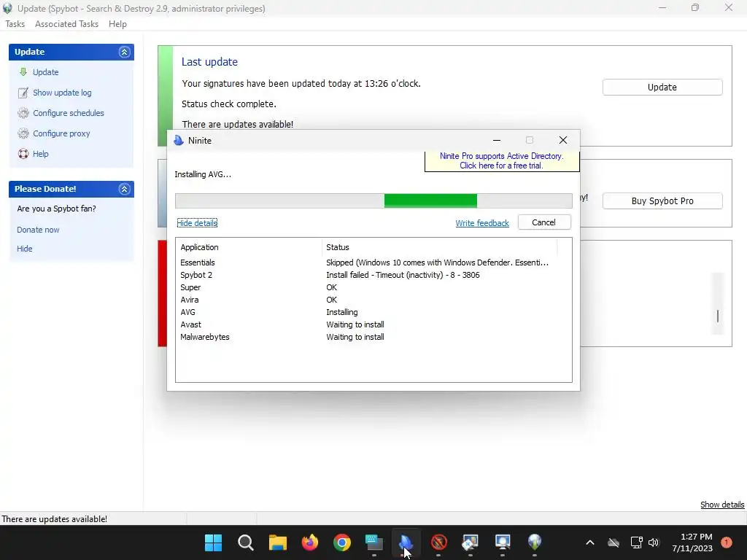This screenshot has height=560, width=747.
Task: Click the Status column header
Action: coord(439,247)
